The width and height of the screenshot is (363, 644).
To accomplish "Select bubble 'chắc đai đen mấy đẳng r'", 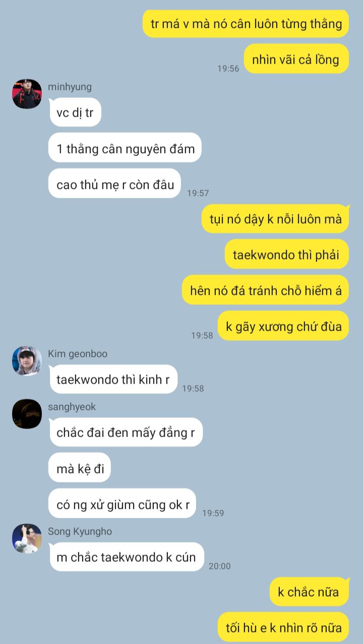I will pos(126,433).
